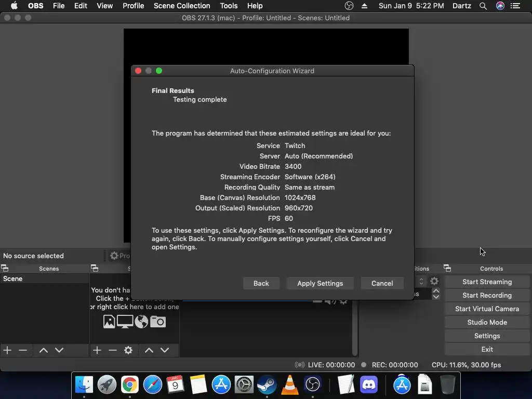Image resolution: width=532 pixels, height=399 pixels.
Task: Cancel the Auto-Configuration Wizard
Action: (382, 283)
